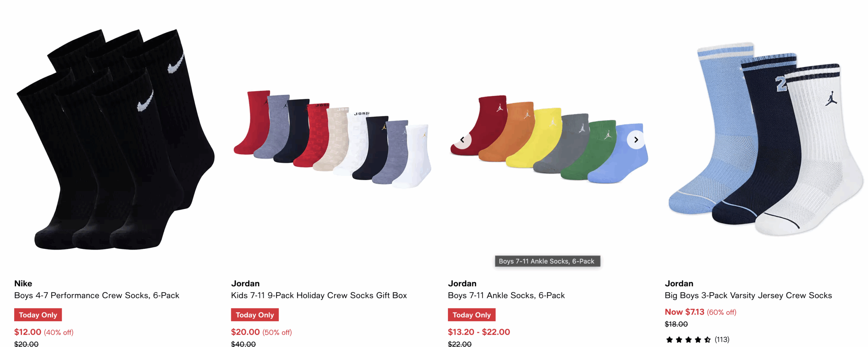Open Boys 4-7 Performance Crew Socks link
This screenshot has width=868, height=347.
(97, 295)
